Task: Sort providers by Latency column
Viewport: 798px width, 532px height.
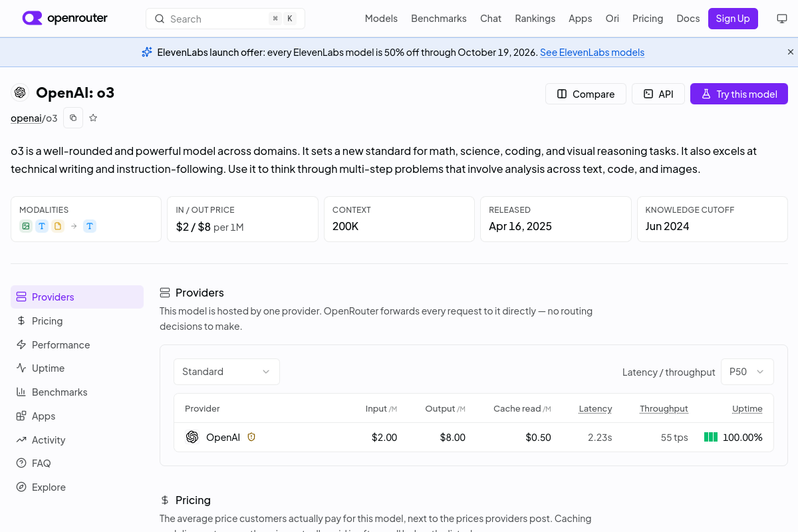Action: point(595,408)
